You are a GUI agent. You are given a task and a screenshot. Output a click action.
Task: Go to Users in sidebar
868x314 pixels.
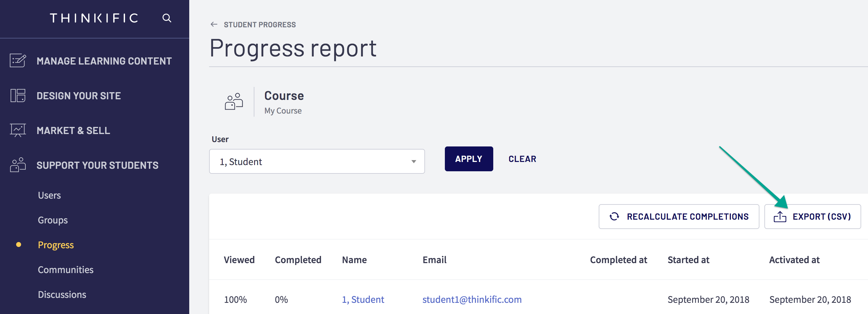point(49,195)
